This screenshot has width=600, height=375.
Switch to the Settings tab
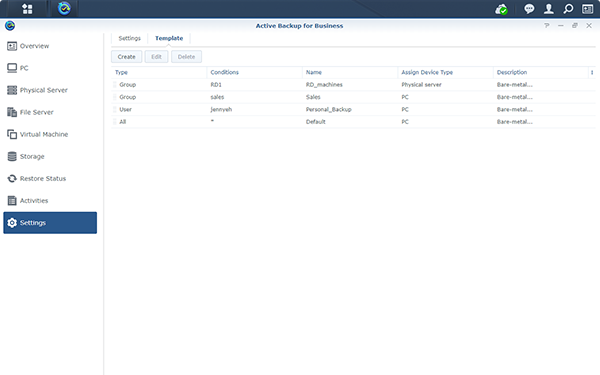129,38
